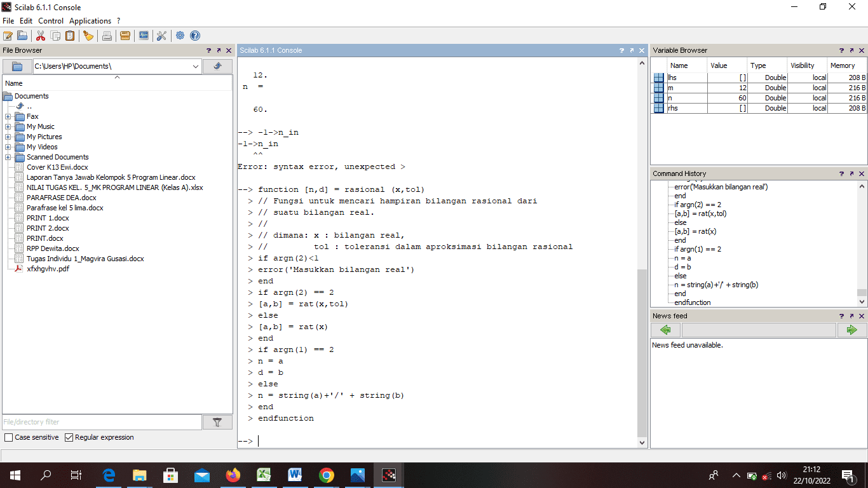Image resolution: width=868 pixels, height=488 pixels.
Task: Go to parent directory in File Browser
Action: (217, 66)
